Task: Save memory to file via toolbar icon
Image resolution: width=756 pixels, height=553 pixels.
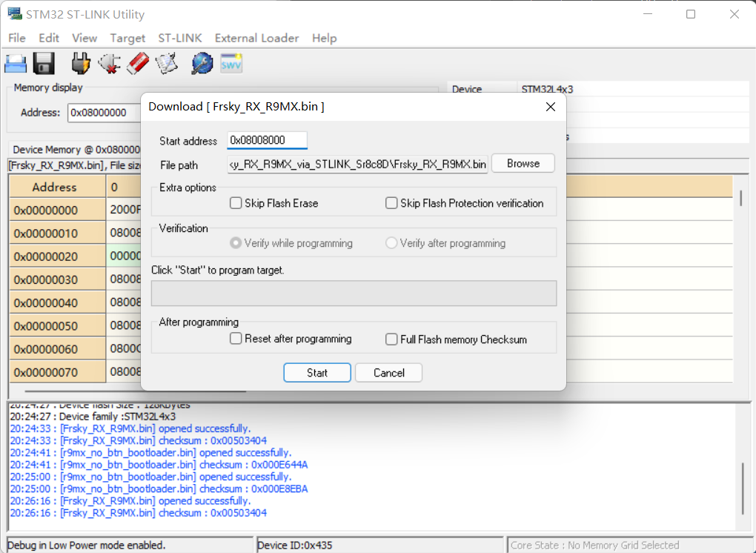Action: pyautogui.click(x=44, y=63)
